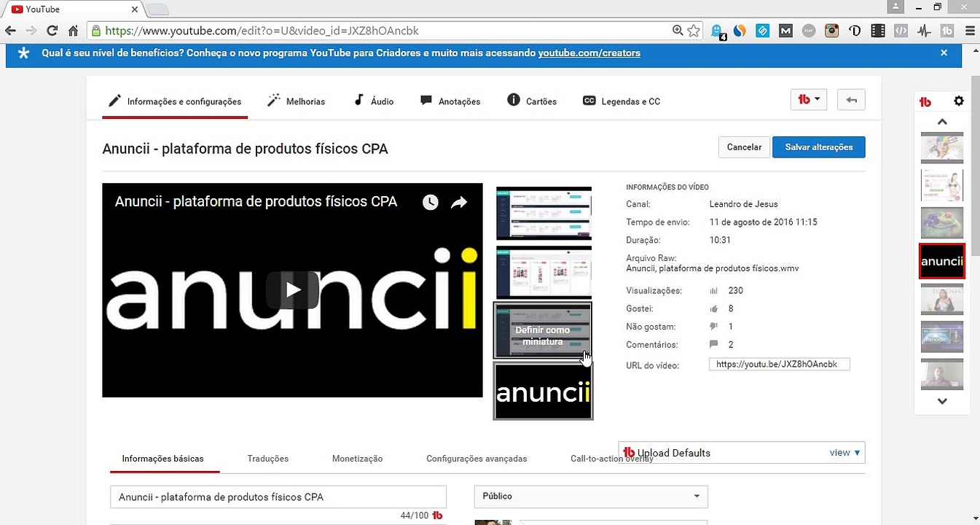Open the pulse waveform extension
This screenshot has width=980, height=525.
[x=924, y=31]
